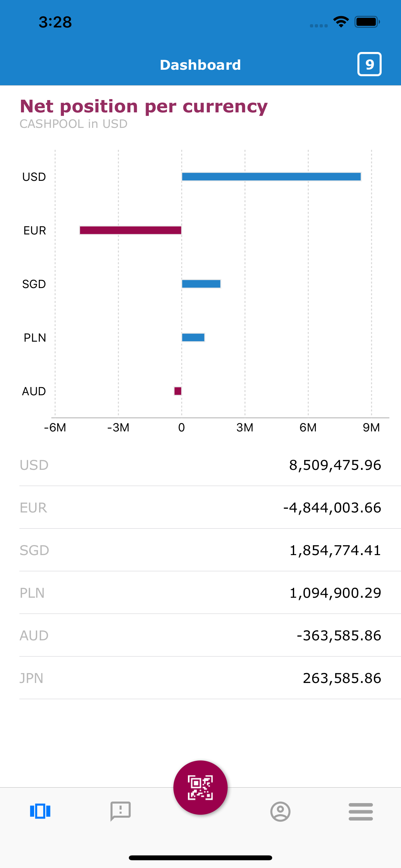The width and height of the screenshot is (401, 868).
Task: Tap the AUD small negative bar
Action: [178, 391]
